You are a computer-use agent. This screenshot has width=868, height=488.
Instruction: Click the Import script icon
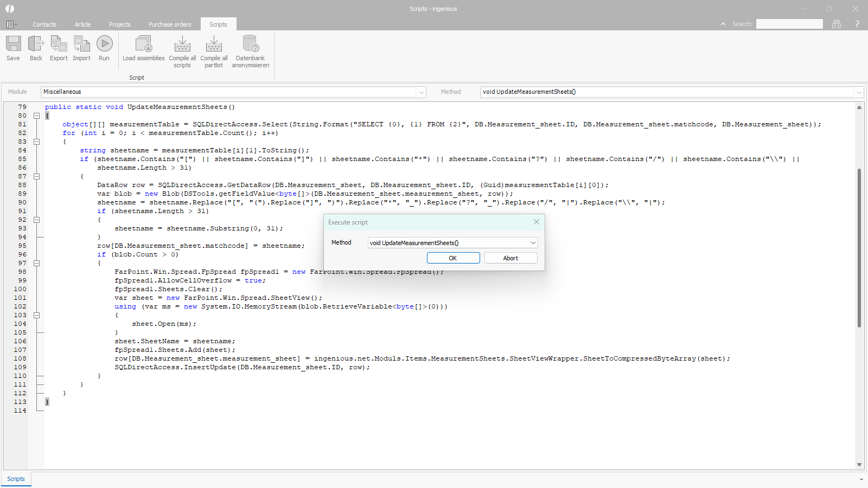point(81,44)
